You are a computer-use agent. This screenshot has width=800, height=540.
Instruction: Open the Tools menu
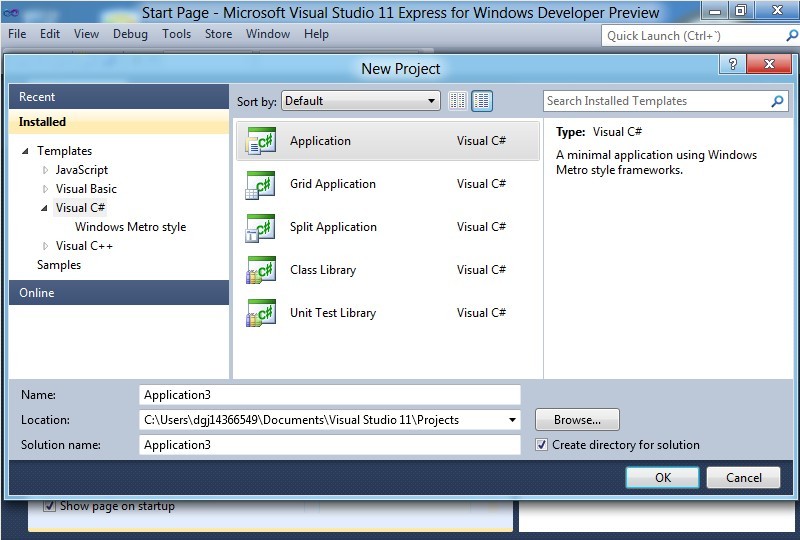point(176,34)
